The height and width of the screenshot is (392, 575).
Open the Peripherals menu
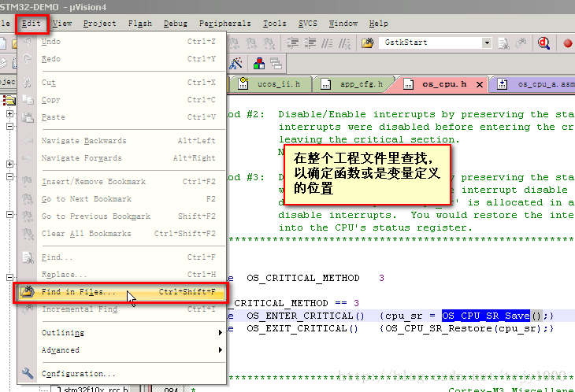pos(224,24)
